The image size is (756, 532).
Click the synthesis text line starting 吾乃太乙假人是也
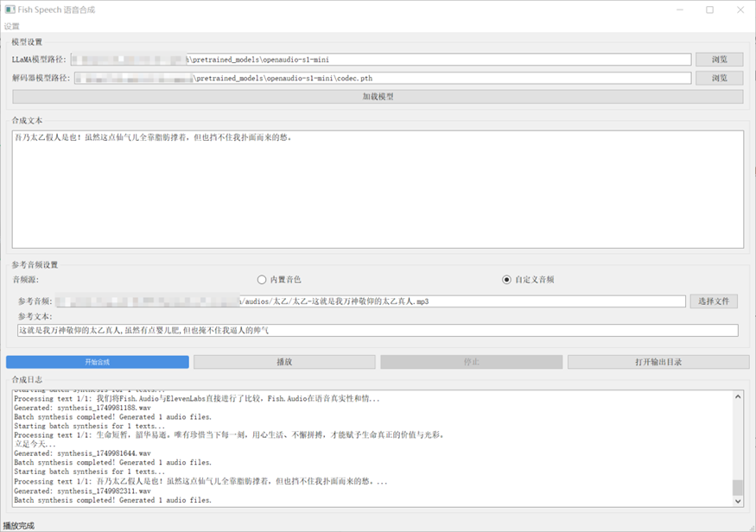pyautogui.click(x=153, y=137)
